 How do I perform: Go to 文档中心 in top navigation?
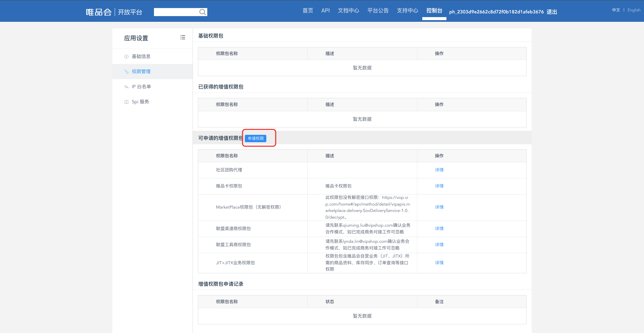coord(348,11)
